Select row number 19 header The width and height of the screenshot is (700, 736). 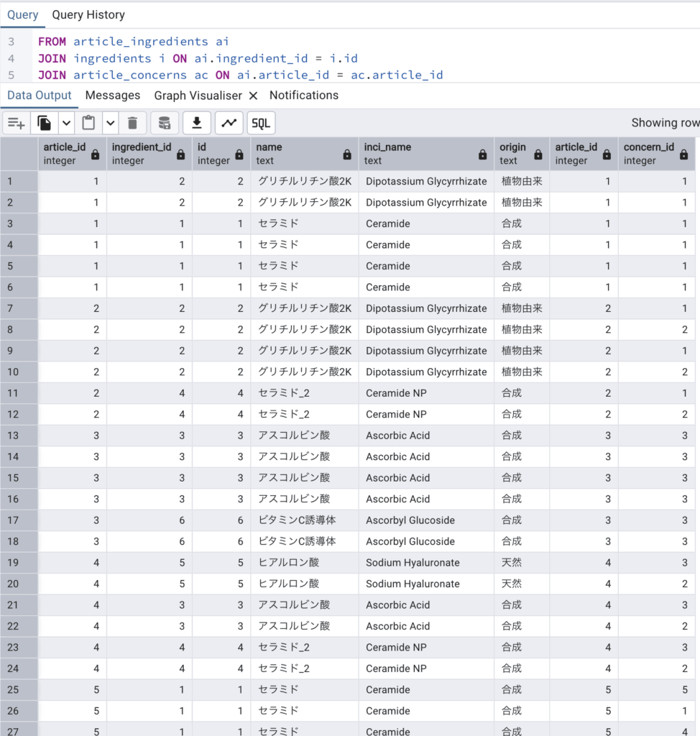click(x=19, y=562)
